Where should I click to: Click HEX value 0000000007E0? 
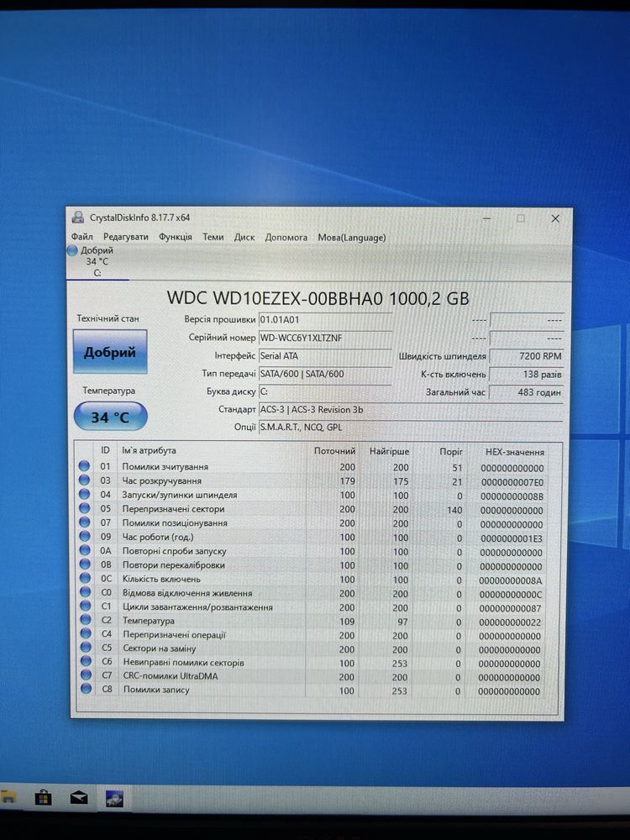(512, 482)
